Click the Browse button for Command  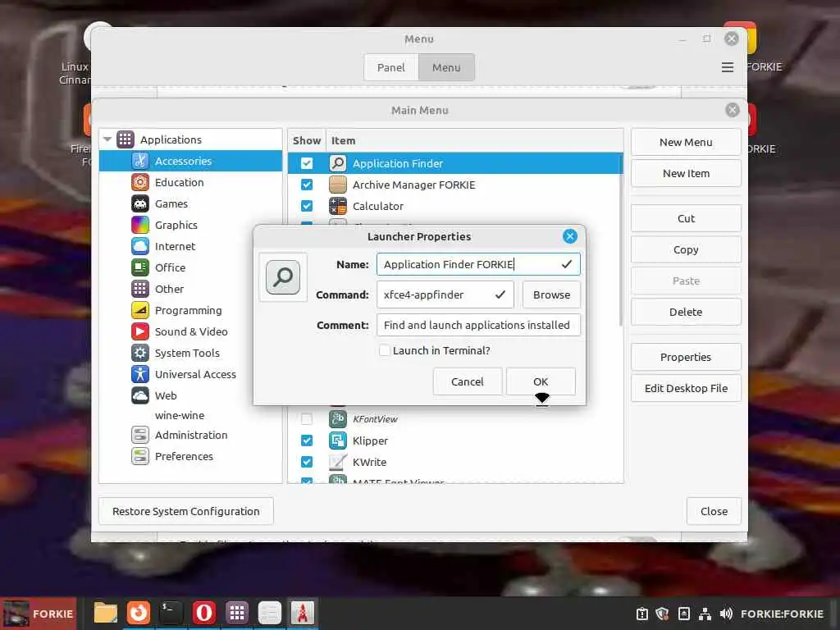[551, 294]
